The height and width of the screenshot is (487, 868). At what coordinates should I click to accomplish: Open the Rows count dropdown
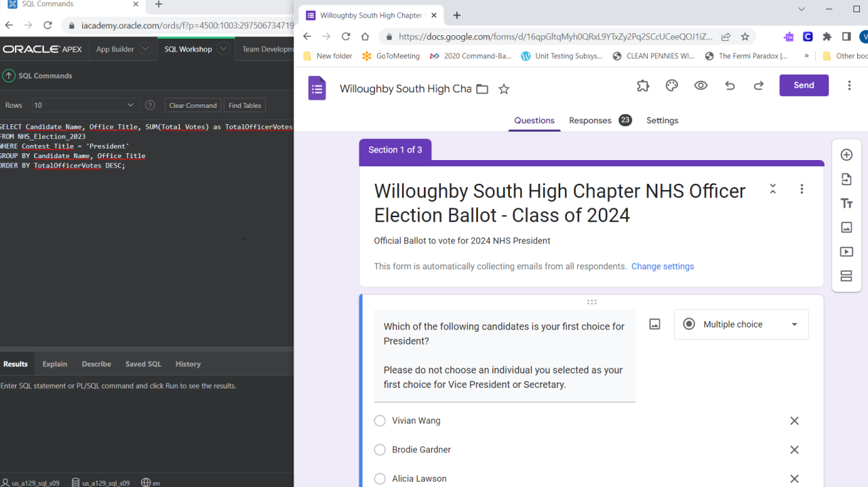[x=85, y=105]
